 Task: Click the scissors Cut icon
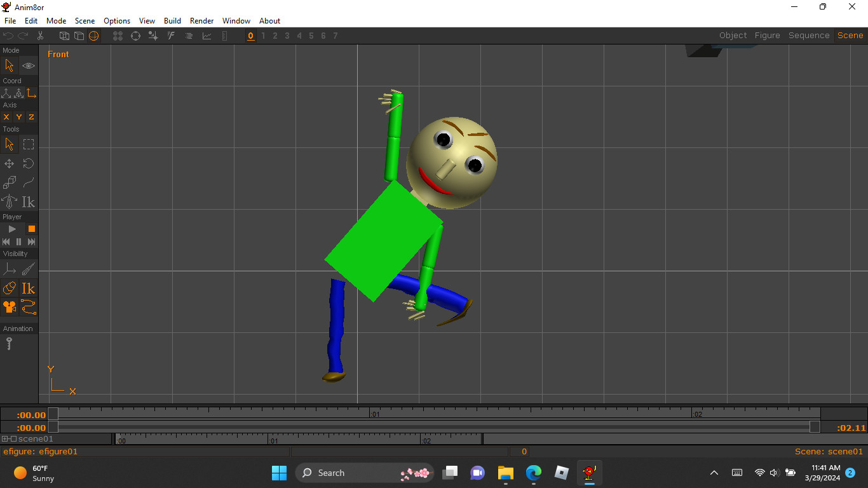[40, 36]
